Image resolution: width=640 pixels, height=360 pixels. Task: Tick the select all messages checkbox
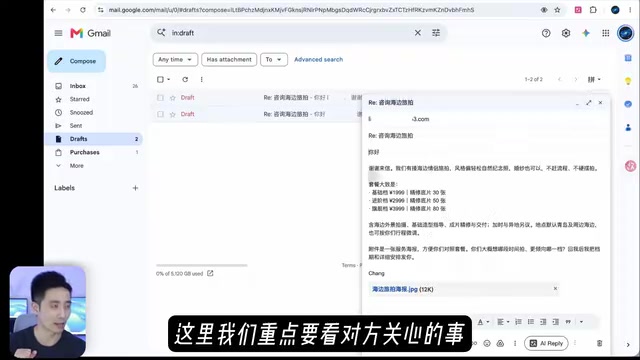click(x=160, y=80)
